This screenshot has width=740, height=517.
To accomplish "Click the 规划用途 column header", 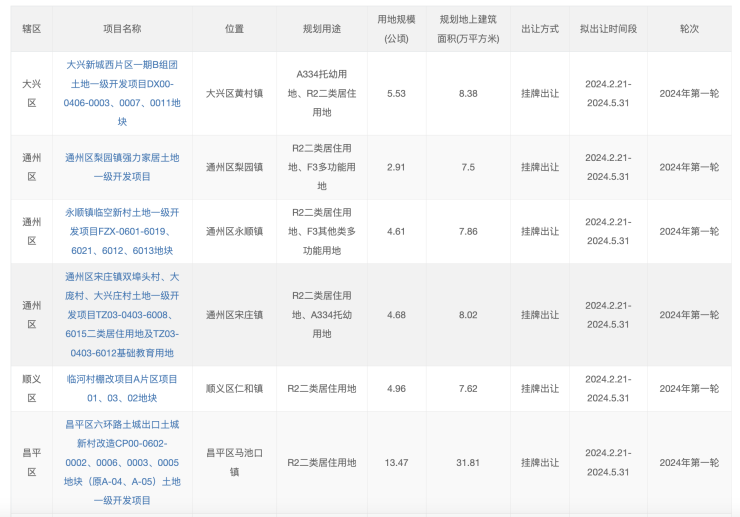I will pos(322,29).
